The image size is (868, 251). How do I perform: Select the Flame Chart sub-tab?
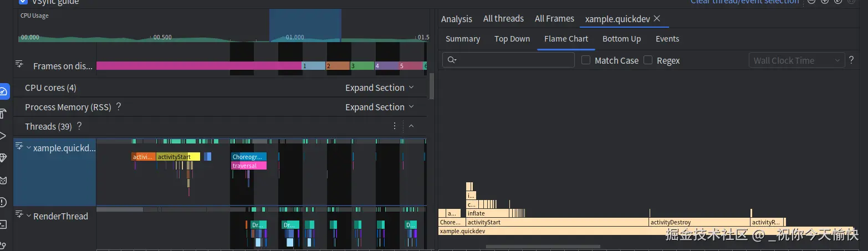(x=566, y=39)
